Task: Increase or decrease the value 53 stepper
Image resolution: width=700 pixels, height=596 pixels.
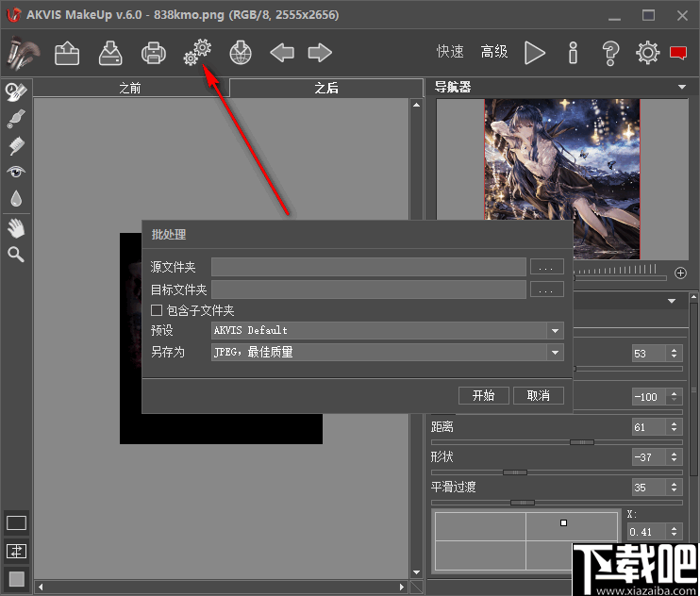Action: click(x=675, y=354)
